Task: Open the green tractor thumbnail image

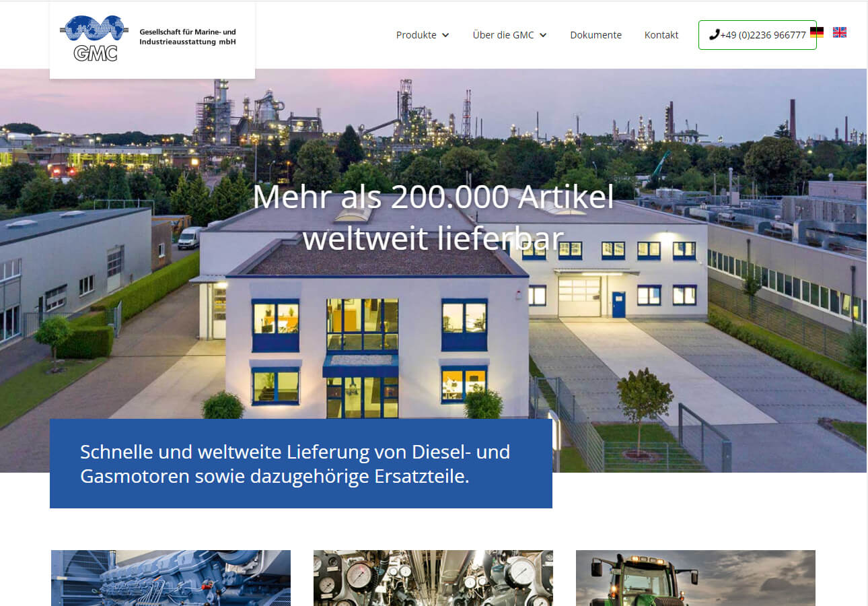Action: pyautogui.click(x=695, y=578)
